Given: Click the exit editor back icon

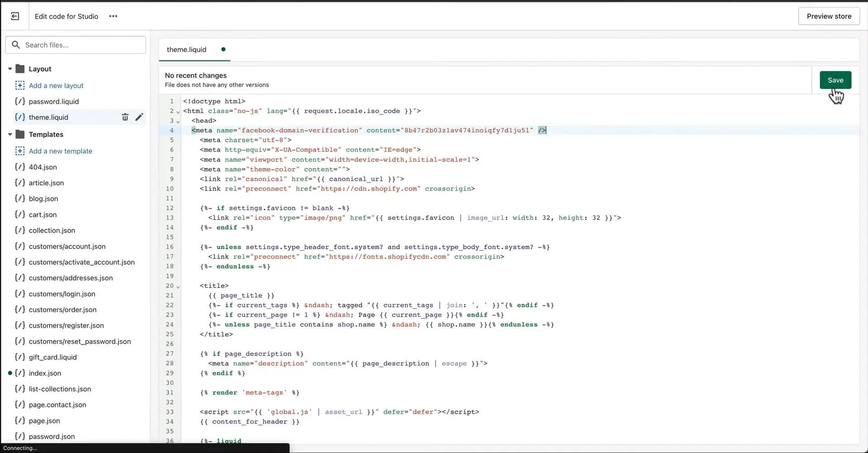Looking at the screenshot, I should [15, 16].
